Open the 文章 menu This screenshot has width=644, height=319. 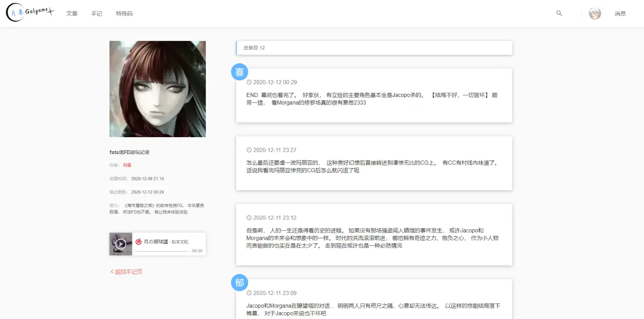72,14
